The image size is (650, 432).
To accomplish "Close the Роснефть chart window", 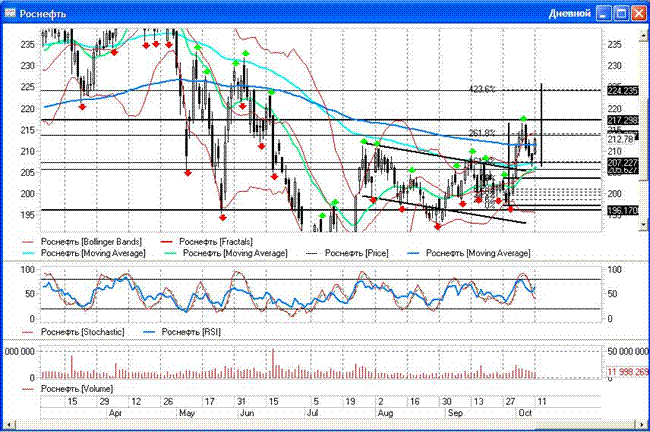I will click(x=639, y=14).
